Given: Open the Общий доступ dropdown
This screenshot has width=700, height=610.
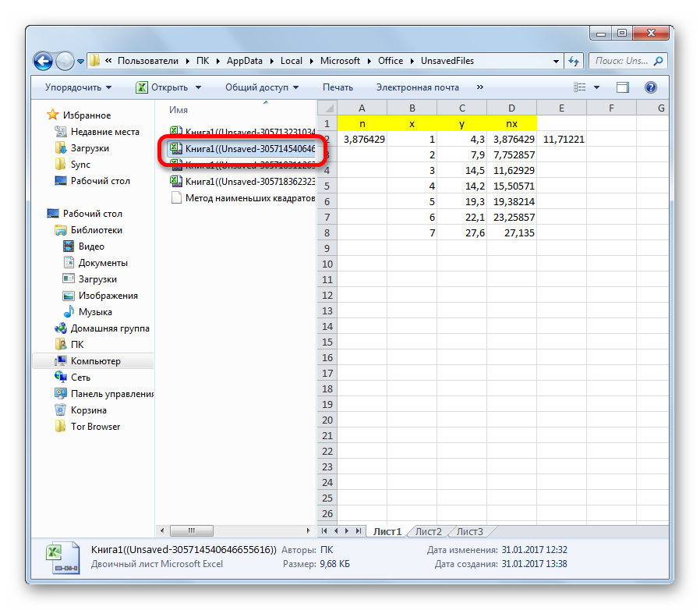Looking at the screenshot, I should [x=263, y=87].
